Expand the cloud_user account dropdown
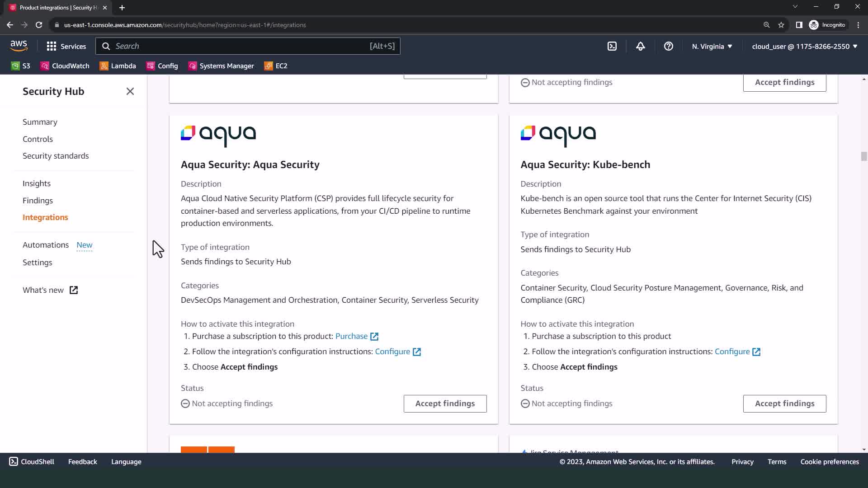868x488 pixels. click(x=804, y=46)
